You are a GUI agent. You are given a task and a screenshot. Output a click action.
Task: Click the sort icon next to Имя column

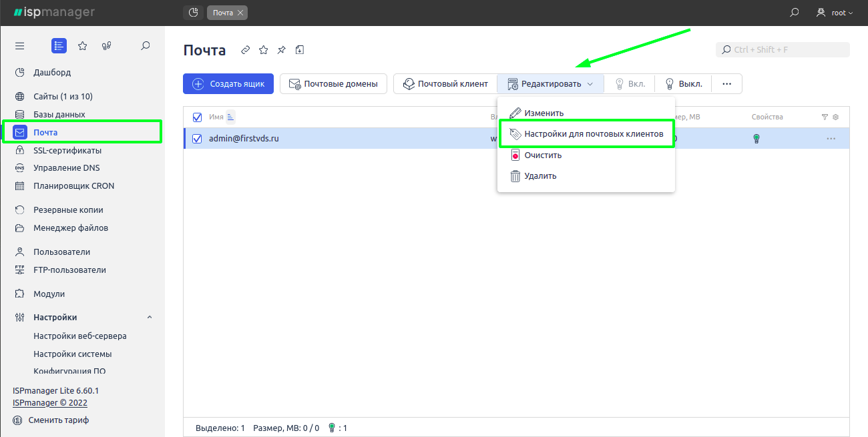tap(231, 117)
